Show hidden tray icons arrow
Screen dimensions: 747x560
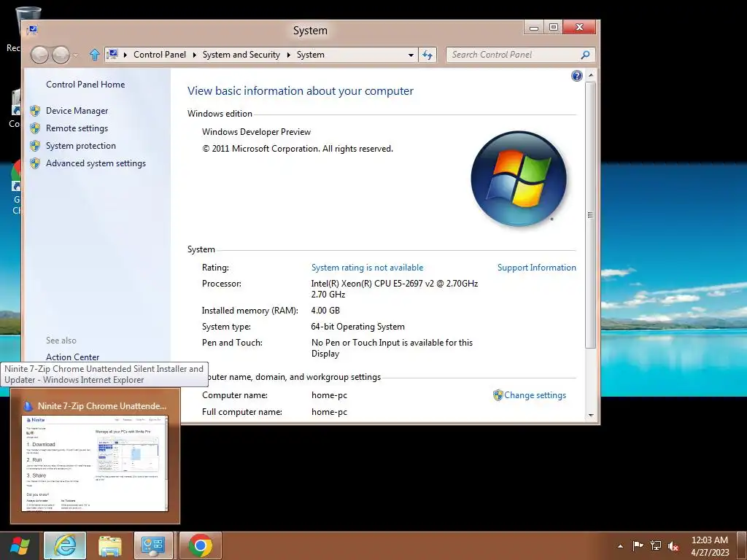point(620,546)
